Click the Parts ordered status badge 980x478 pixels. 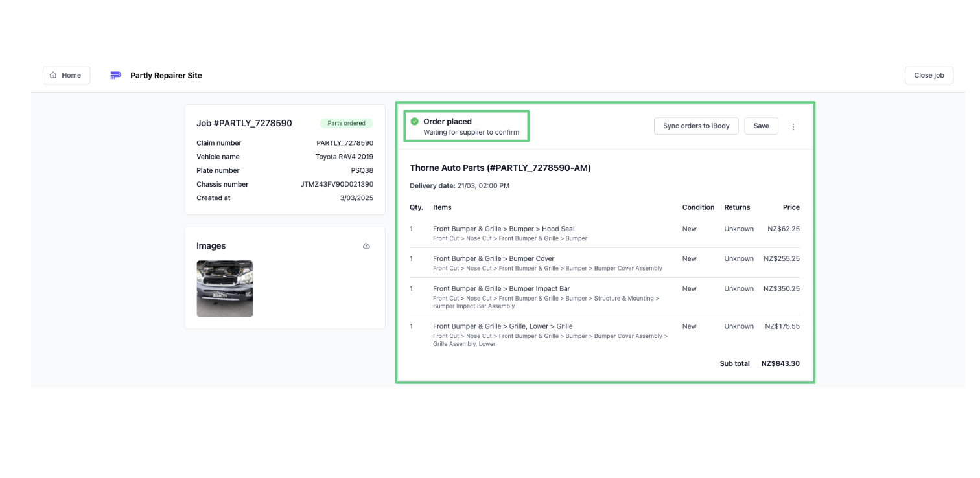tap(346, 123)
